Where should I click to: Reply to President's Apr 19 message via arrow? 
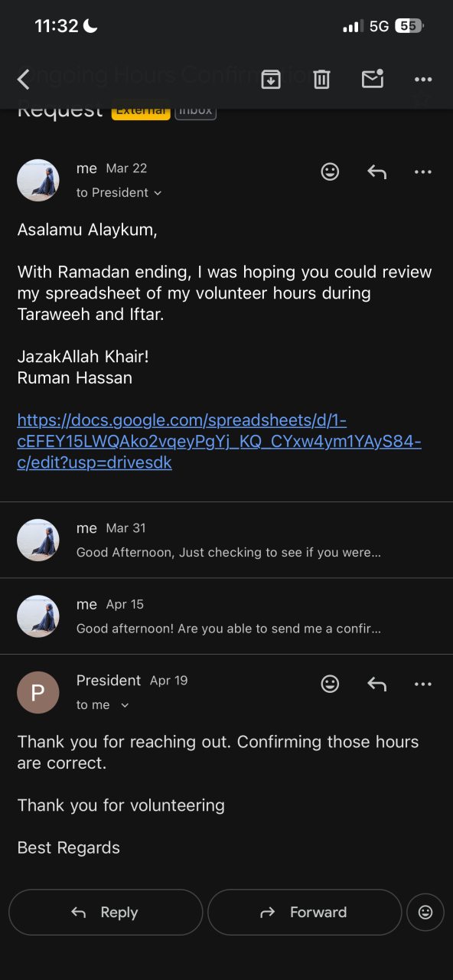tap(376, 684)
